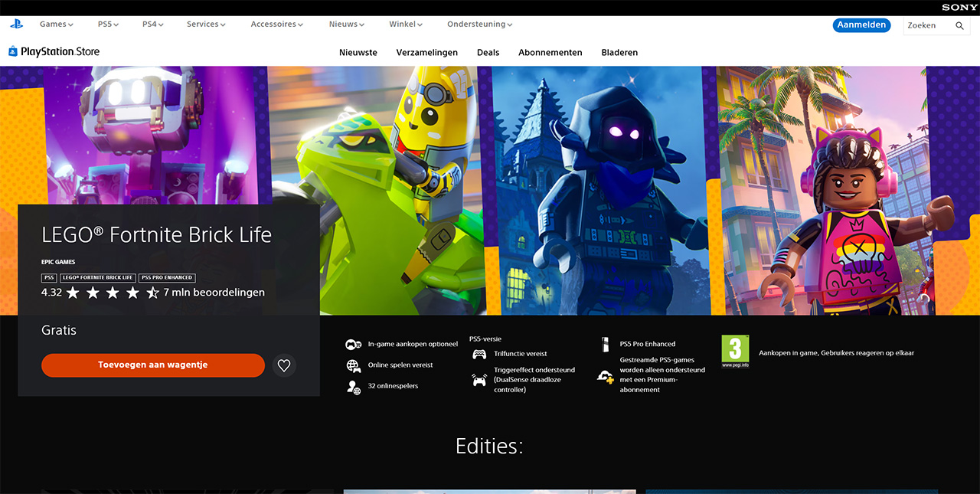Viewport: 980px width, 494px height.
Task: Expand the Games dropdown menu
Action: click(x=56, y=25)
